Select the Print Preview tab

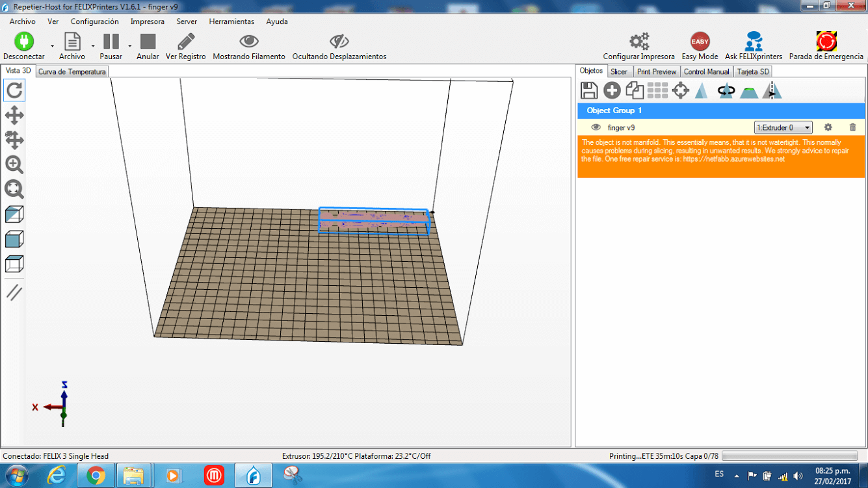coord(657,71)
